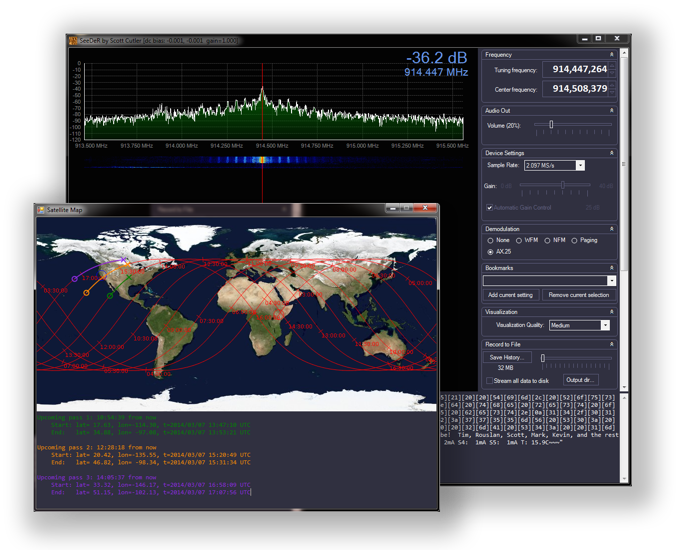The width and height of the screenshot is (680, 550).
Task: Click the orange satellite marker on the map
Action: click(x=86, y=293)
